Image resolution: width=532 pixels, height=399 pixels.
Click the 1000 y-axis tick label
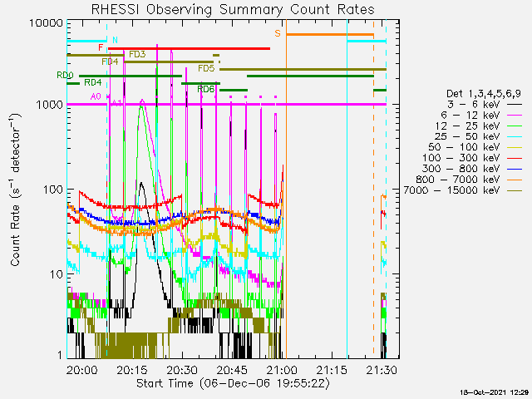pyautogui.click(x=50, y=105)
